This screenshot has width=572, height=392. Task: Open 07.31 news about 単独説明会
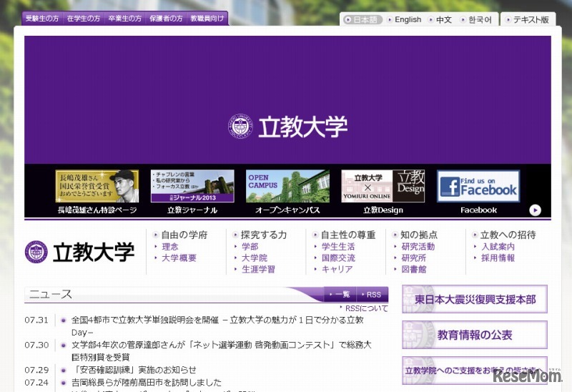(x=217, y=326)
